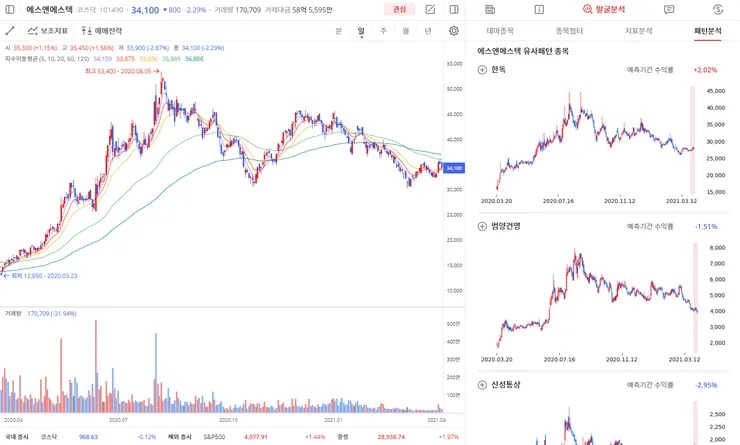Expand the 범양건영 similar pattern entry
740x445 pixels.
point(482,227)
